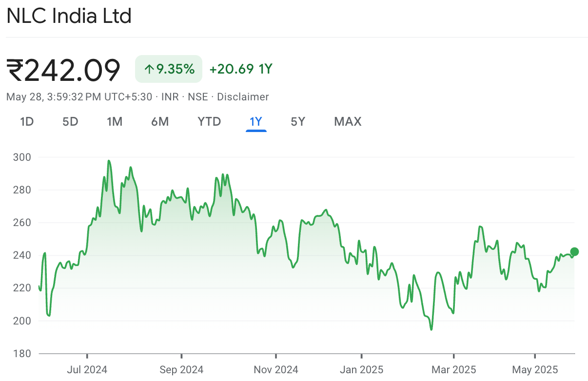Click the May 28 timestamp text
This screenshot has width=588, height=381.
79,97
